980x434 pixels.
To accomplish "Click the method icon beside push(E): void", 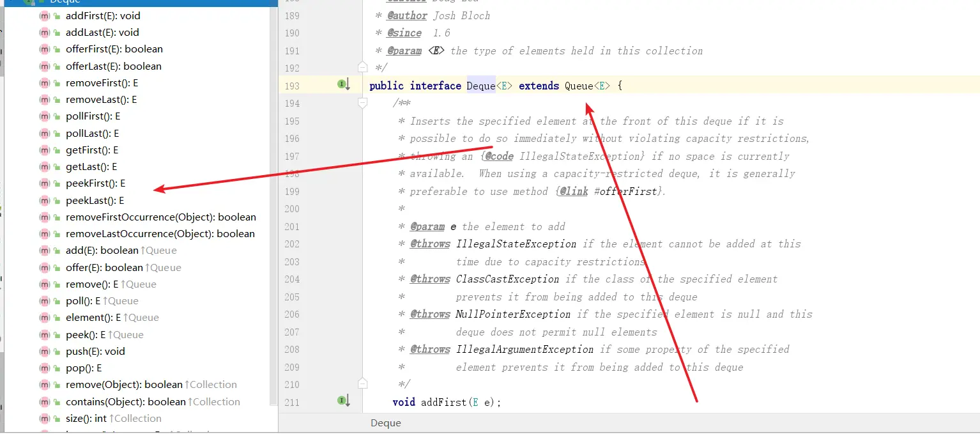I will coord(44,351).
